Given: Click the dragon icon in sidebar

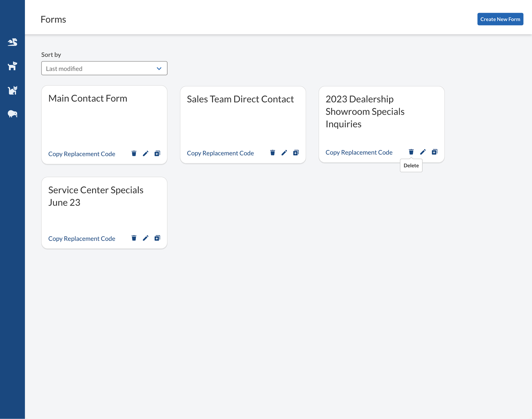Looking at the screenshot, I should pos(12,42).
